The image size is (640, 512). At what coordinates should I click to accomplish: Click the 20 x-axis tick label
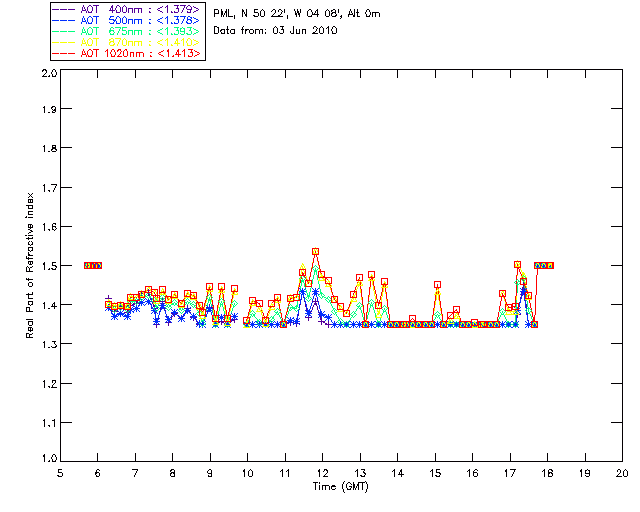click(x=622, y=473)
